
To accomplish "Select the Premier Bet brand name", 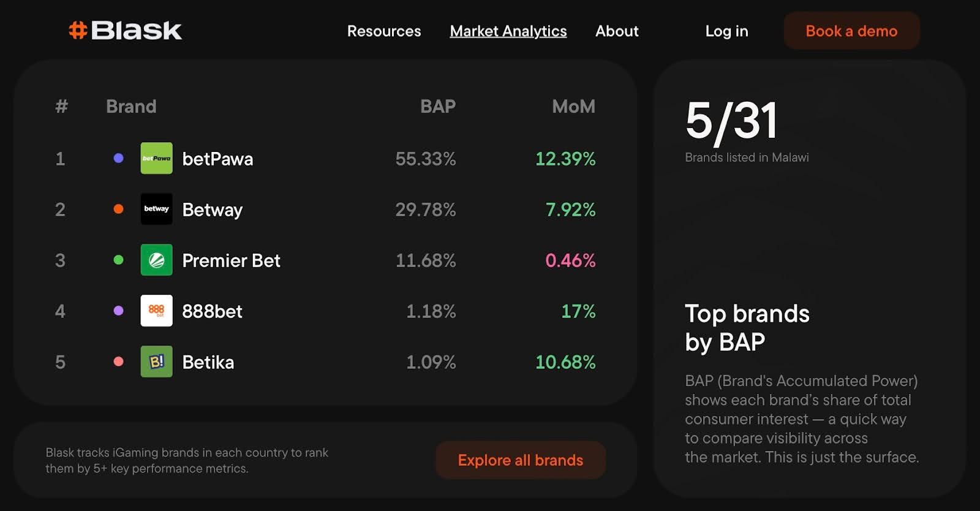I will pos(231,260).
